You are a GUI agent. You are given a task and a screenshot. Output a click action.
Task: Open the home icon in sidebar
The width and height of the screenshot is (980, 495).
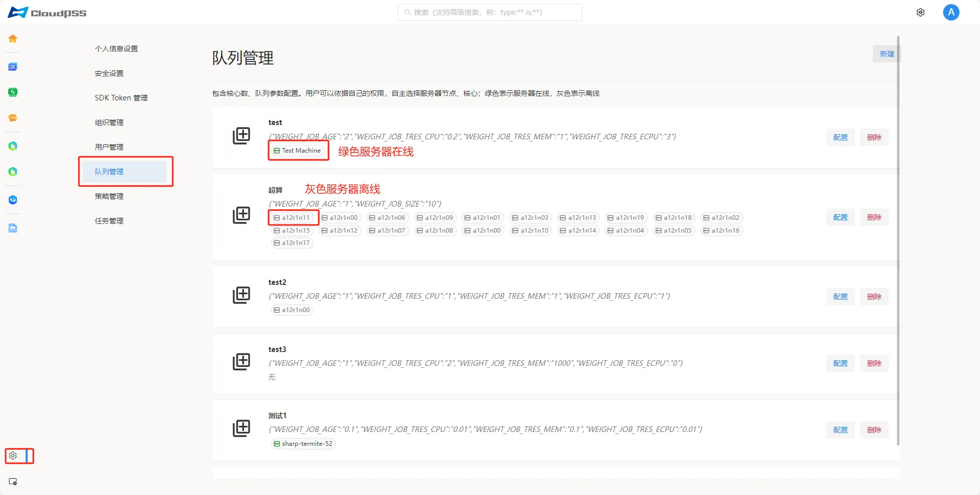click(x=13, y=38)
